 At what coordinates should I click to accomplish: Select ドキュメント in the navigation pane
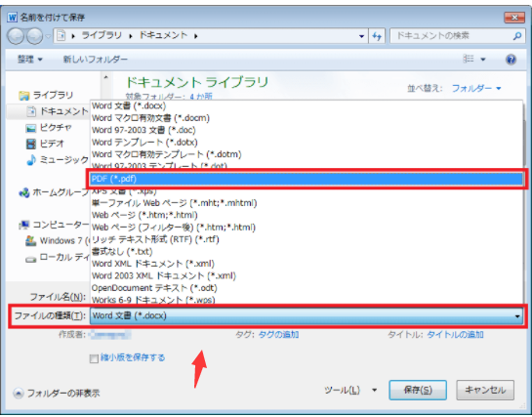[x=58, y=111]
